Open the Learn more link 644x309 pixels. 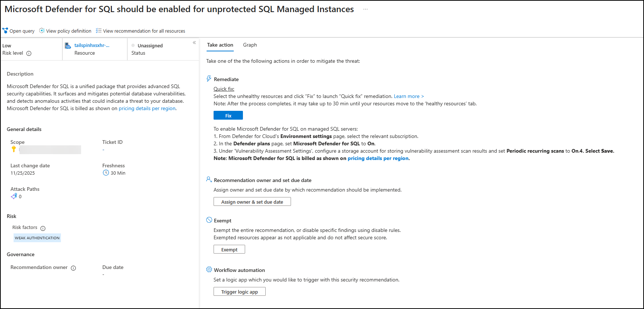(409, 96)
